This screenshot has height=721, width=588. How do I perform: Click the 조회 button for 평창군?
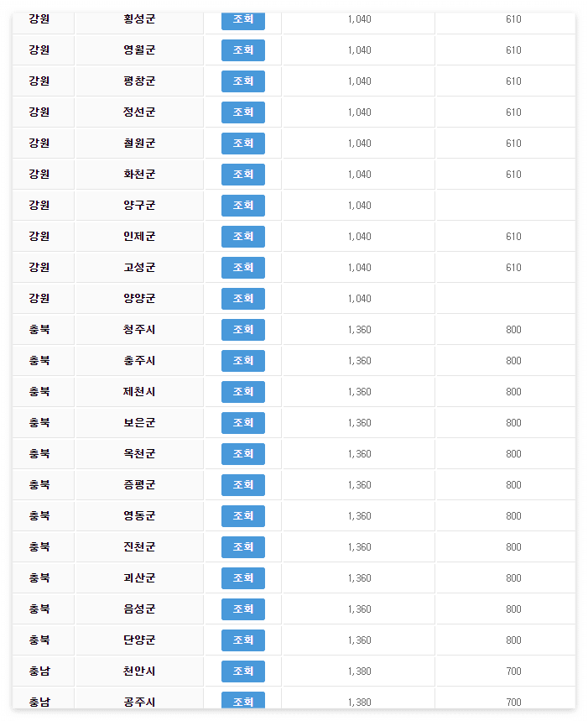[242, 81]
